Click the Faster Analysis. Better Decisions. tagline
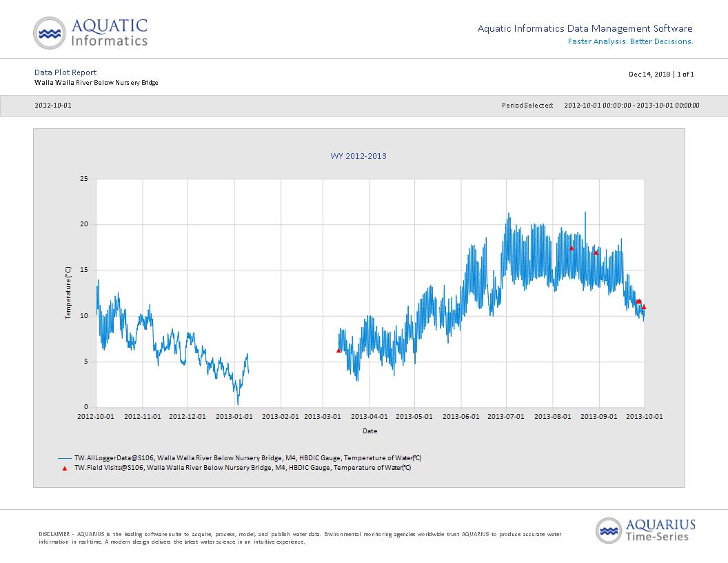Screen dimensions: 728x563 pos(631,41)
